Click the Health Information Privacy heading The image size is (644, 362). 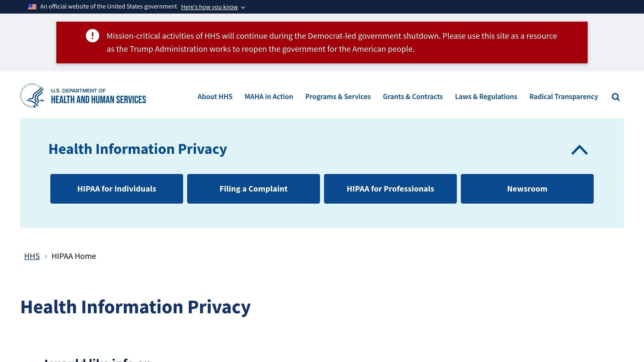(138, 149)
